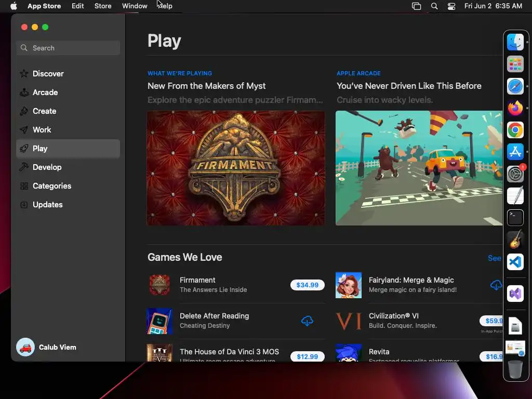This screenshot has height=399, width=532.
Task: Click the Delete After Reading app icon
Action: point(159,321)
